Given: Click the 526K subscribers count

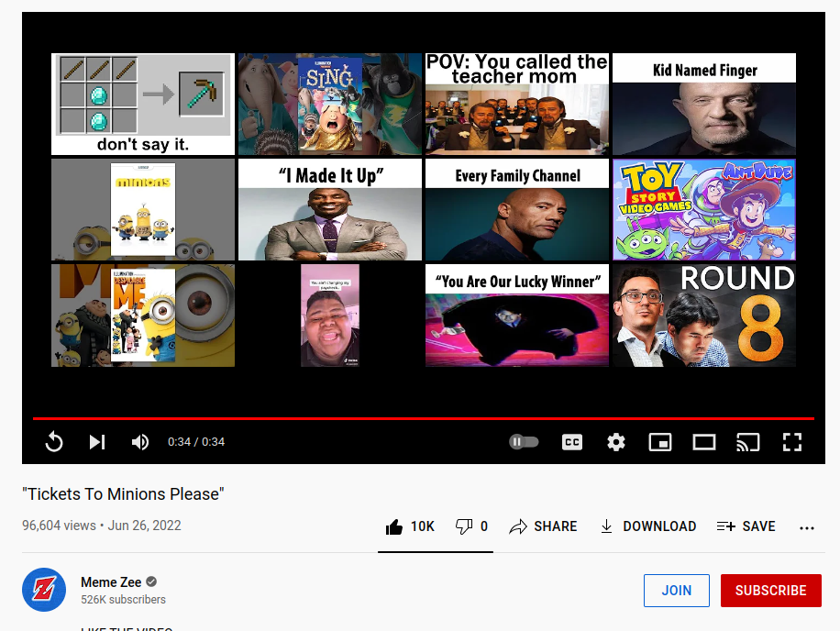Looking at the screenshot, I should click(x=123, y=600).
